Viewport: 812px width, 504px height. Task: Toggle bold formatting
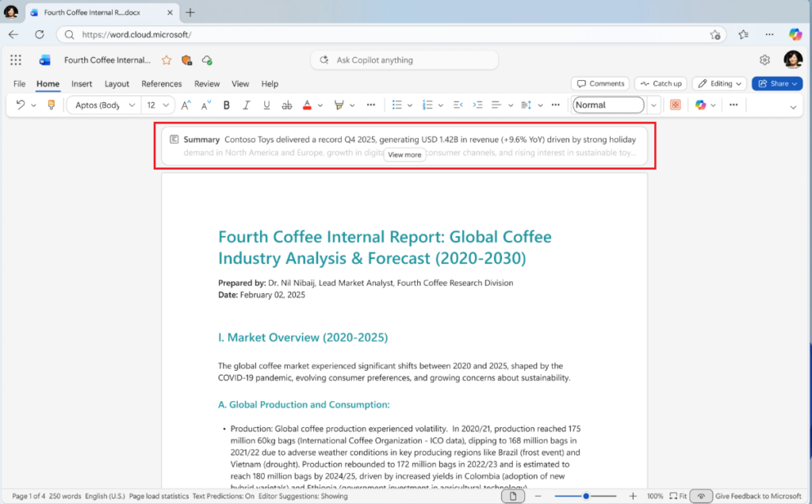click(x=226, y=105)
